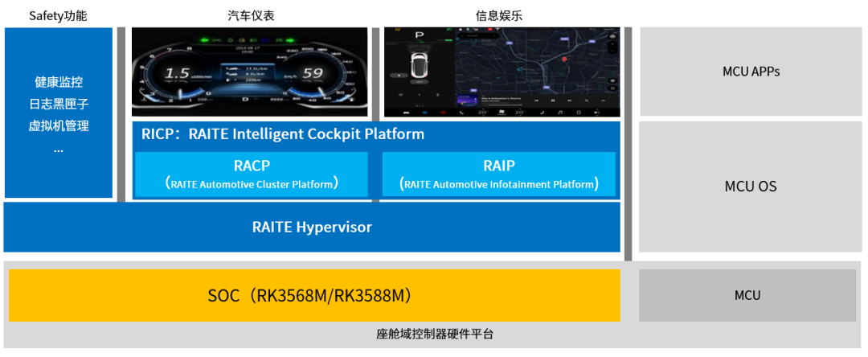
Task: Select the RACP cluster platform box
Action: click(x=252, y=174)
